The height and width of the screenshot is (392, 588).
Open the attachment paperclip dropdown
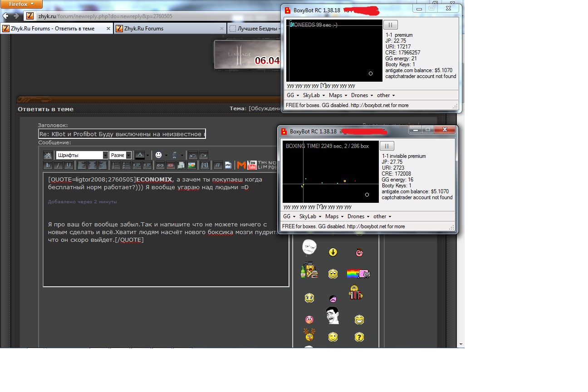click(182, 155)
